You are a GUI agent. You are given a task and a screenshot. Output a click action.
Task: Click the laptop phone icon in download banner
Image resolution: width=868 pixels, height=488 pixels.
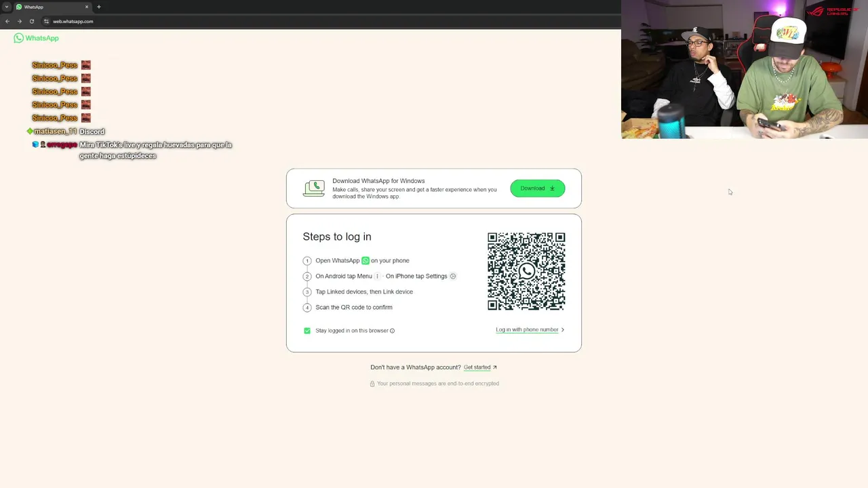[x=313, y=188]
